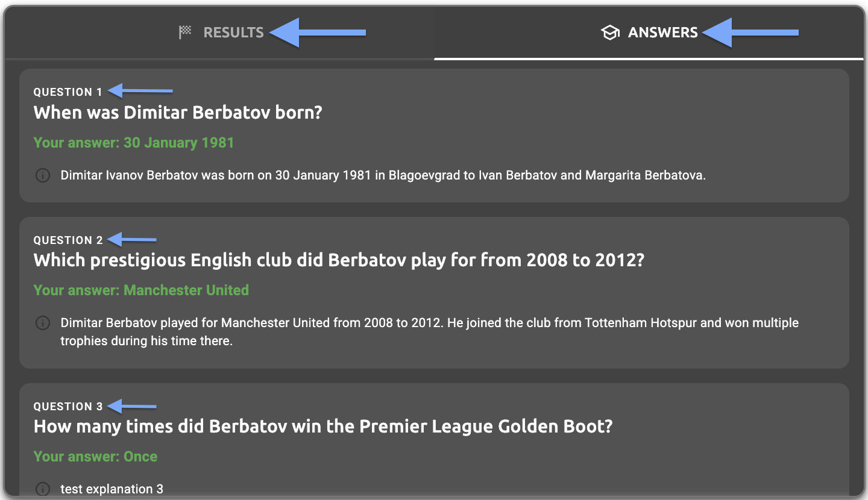Select the prestigious English club question heading
The height and width of the screenshot is (500, 868).
point(339,260)
